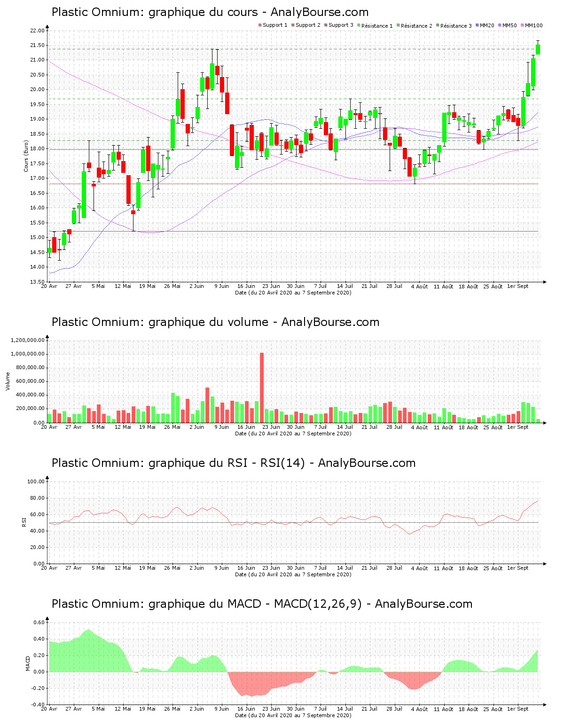Click the final peak of the RSI line
Viewport: 564px width, 728px height.
click(538, 501)
